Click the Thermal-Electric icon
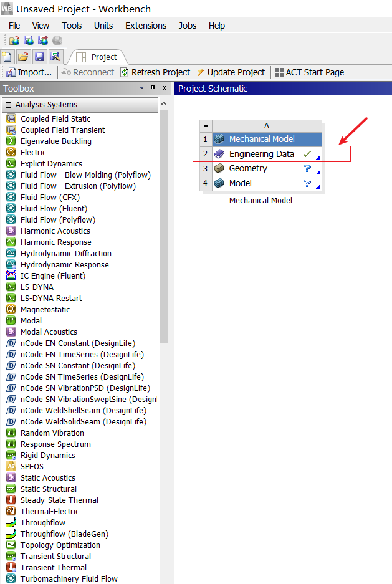The height and width of the screenshot is (584, 392). (11, 511)
